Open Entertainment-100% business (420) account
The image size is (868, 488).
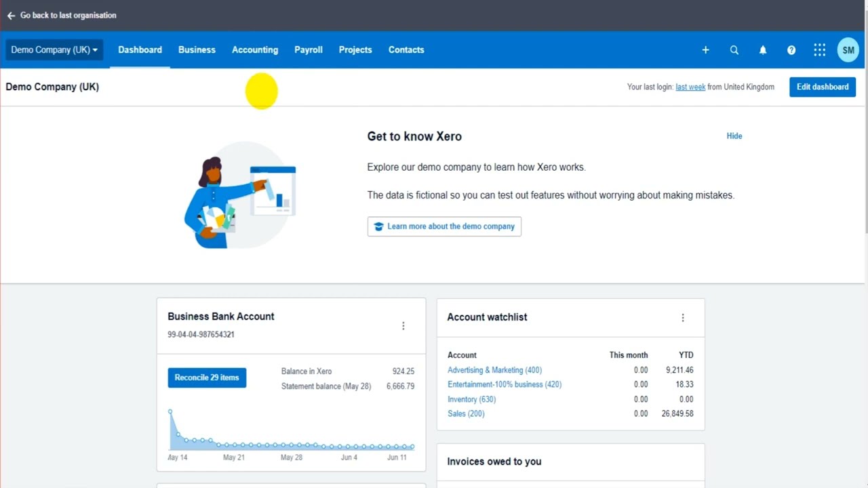[505, 384]
